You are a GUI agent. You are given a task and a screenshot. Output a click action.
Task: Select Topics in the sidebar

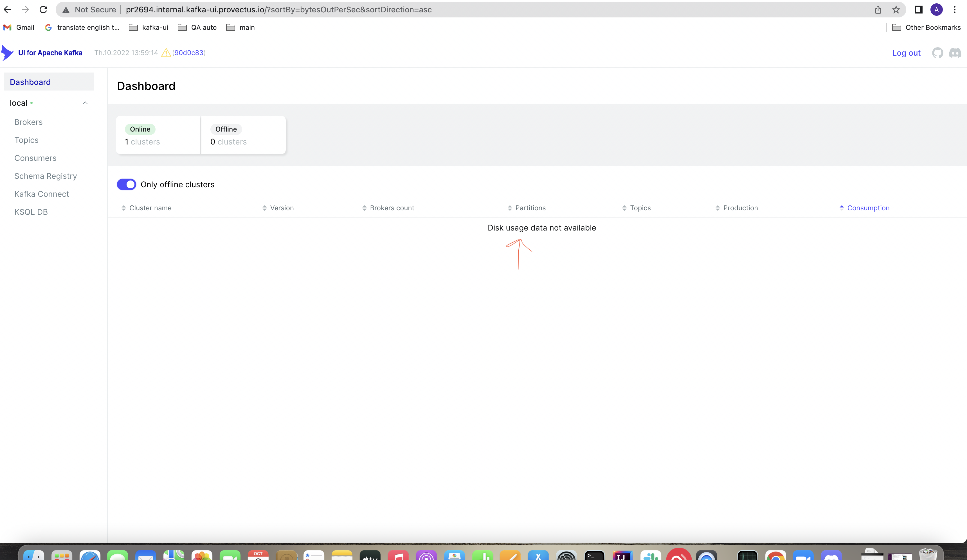point(26,140)
